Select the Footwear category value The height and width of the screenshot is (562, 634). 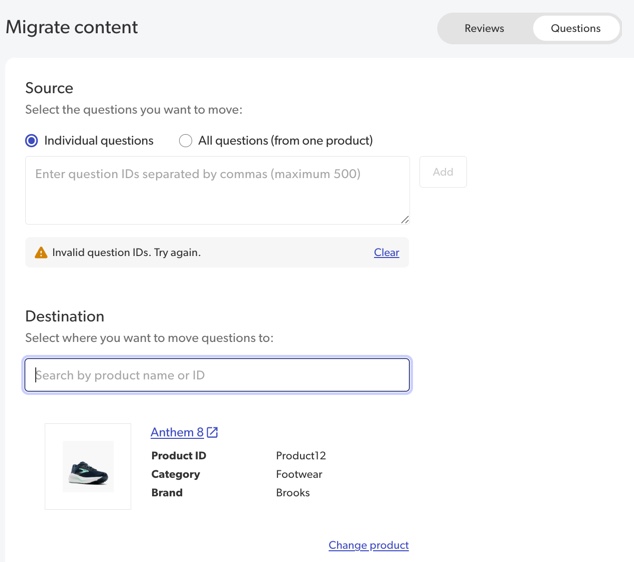(x=299, y=474)
